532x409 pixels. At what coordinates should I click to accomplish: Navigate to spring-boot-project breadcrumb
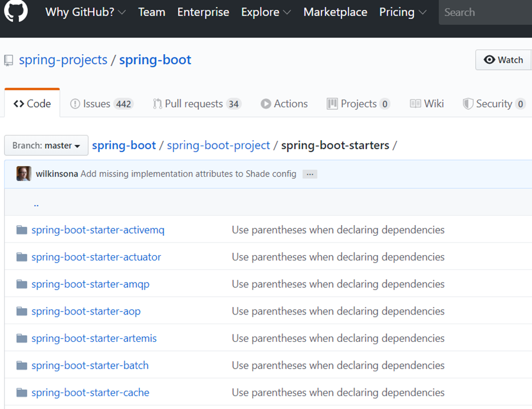(x=218, y=145)
